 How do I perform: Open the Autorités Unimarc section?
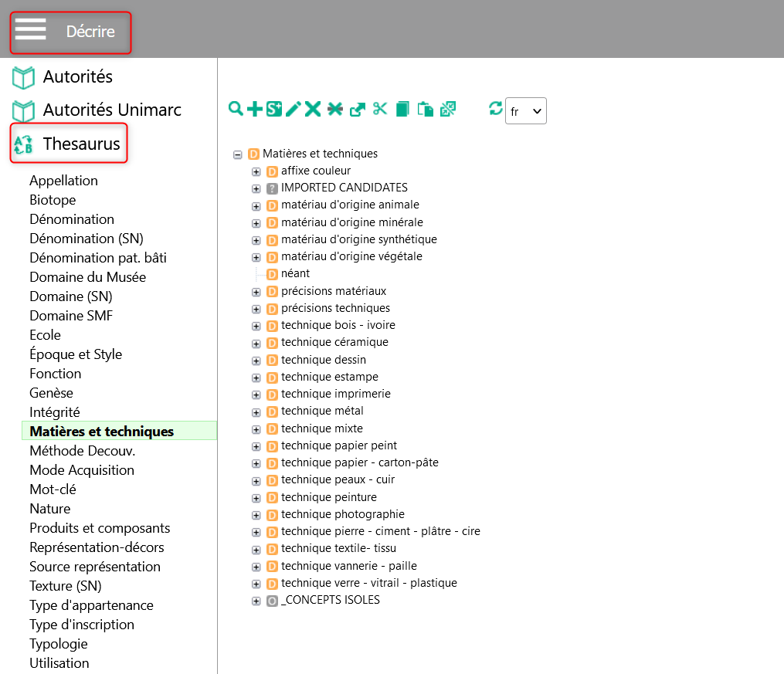[x=112, y=110]
